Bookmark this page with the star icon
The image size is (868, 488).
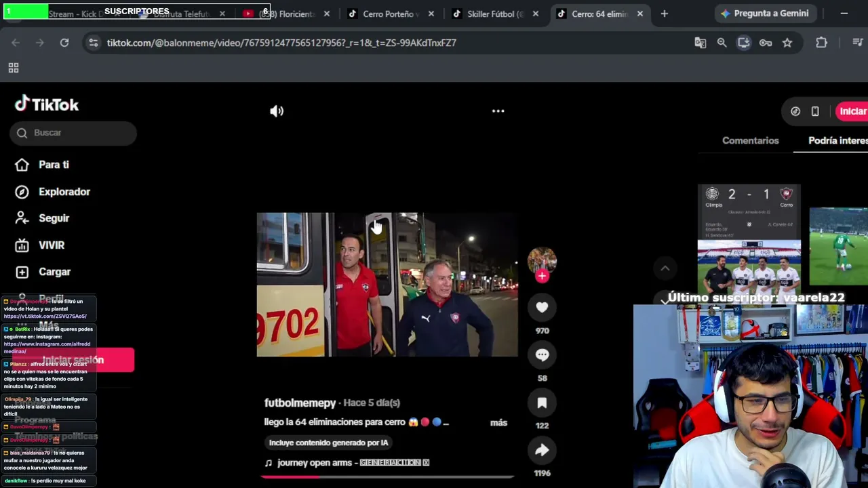[787, 43]
